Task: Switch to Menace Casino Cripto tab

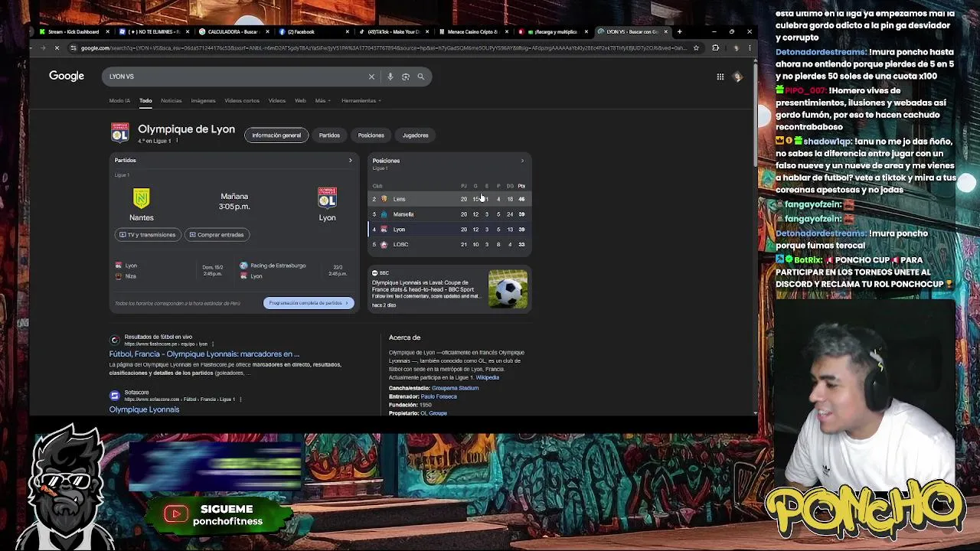Action: point(472,31)
